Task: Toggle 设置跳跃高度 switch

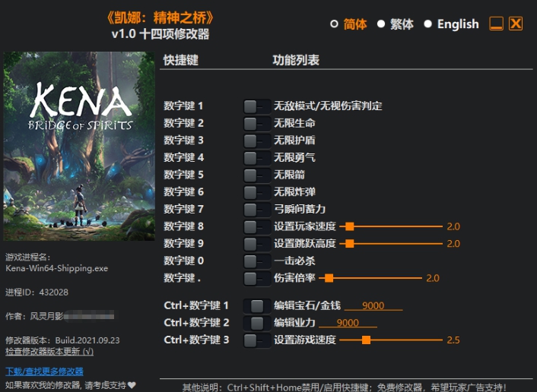Action: click(257, 244)
